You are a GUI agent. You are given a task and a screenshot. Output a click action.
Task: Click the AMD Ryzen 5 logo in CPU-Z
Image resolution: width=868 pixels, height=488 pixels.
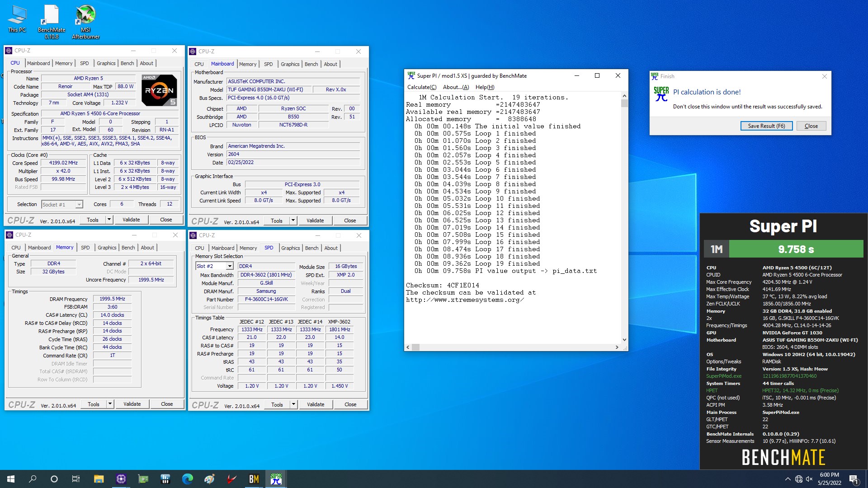(x=159, y=90)
